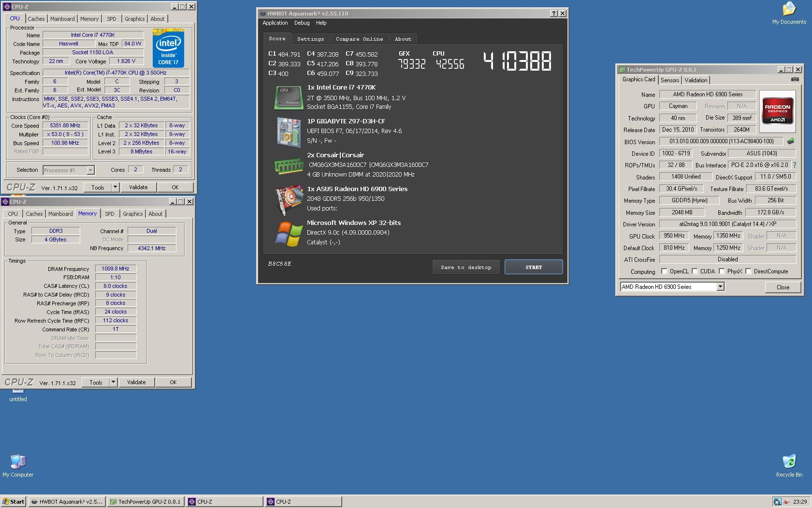This screenshot has height=508, width=812.
Task: Click the GPU-Z Driver Version field
Action: [727, 224]
